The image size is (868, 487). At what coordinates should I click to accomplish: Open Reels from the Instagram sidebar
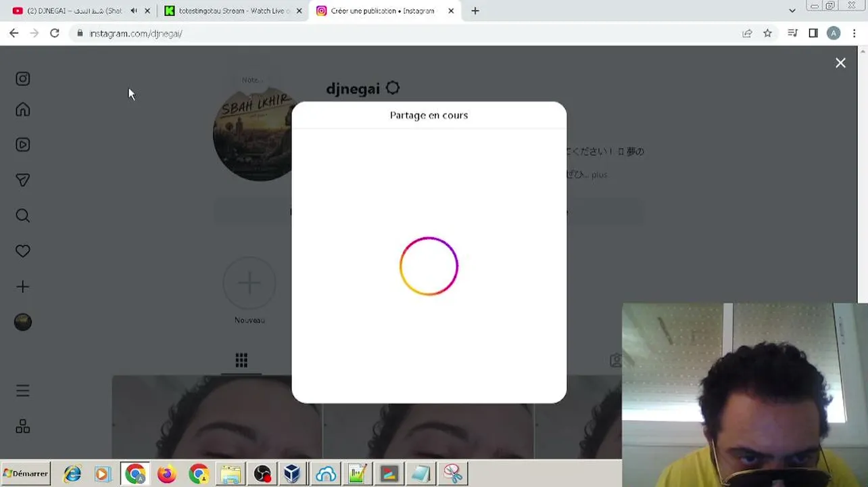tap(23, 145)
